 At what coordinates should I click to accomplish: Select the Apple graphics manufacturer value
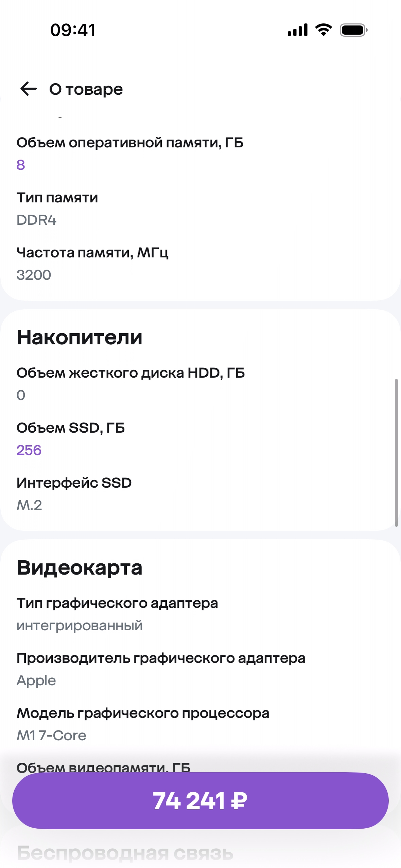[x=36, y=680]
